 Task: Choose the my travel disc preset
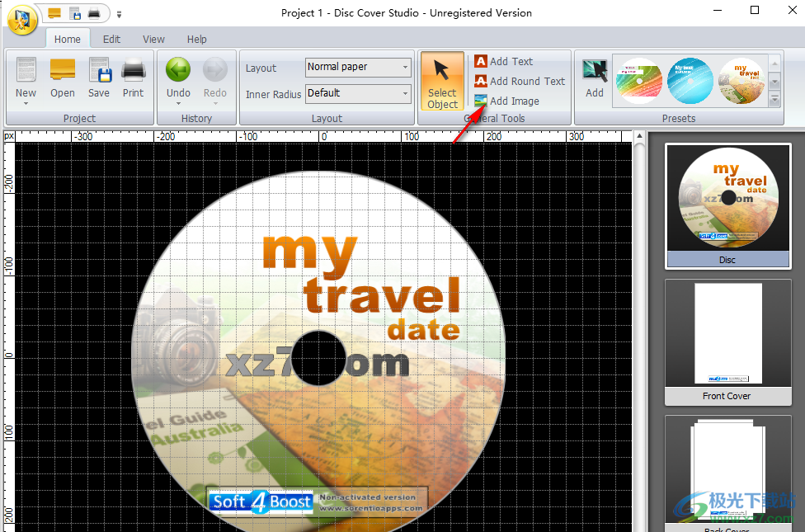pos(741,81)
